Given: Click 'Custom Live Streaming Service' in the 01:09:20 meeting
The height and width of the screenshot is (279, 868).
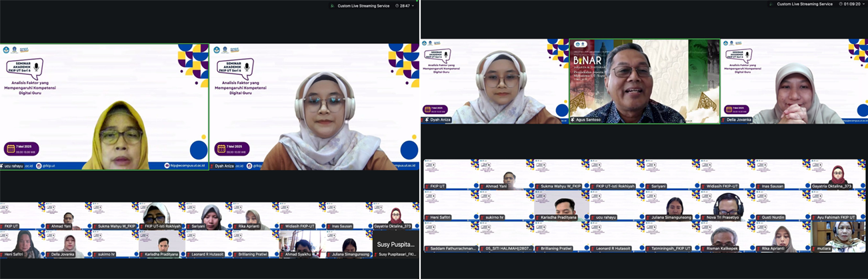Looking at the screenshot, I should point(805,4).
